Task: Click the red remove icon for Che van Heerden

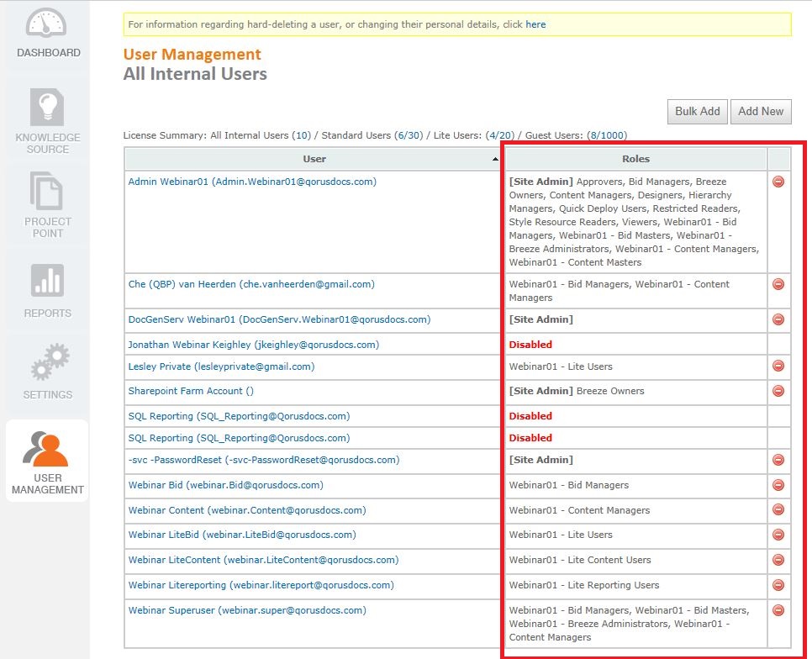Action: (x=778, y=284)
